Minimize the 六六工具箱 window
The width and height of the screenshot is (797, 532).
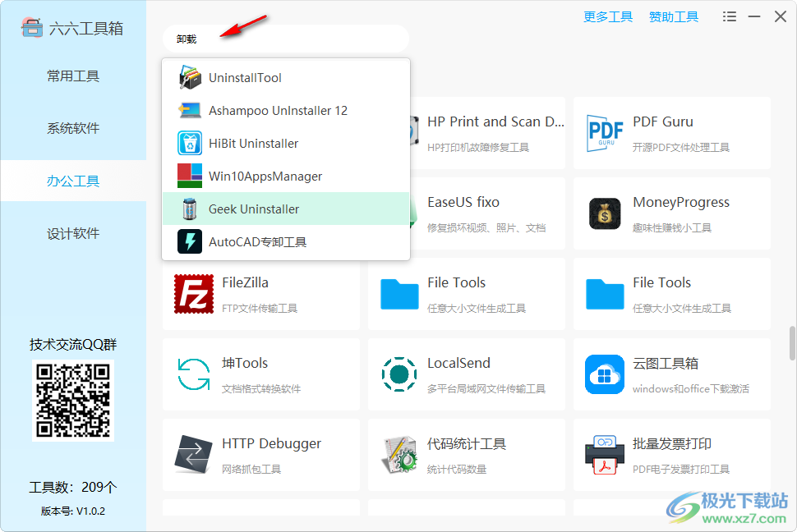click(754, 16)
